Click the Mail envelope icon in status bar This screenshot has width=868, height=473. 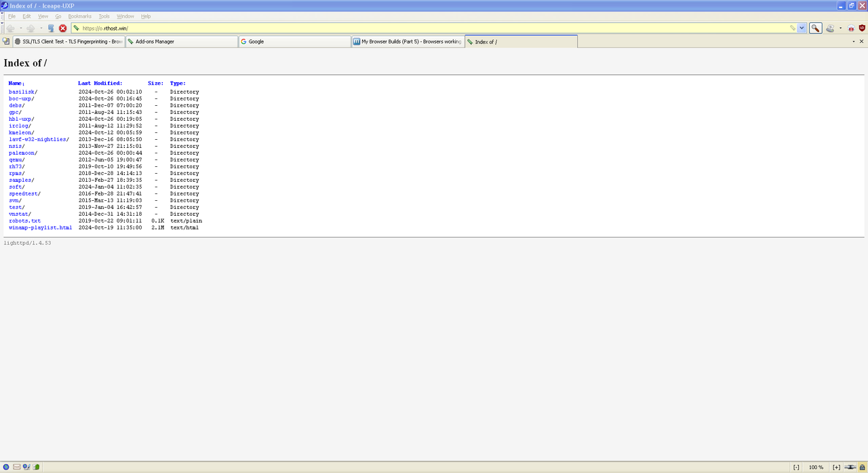(16, 467)
